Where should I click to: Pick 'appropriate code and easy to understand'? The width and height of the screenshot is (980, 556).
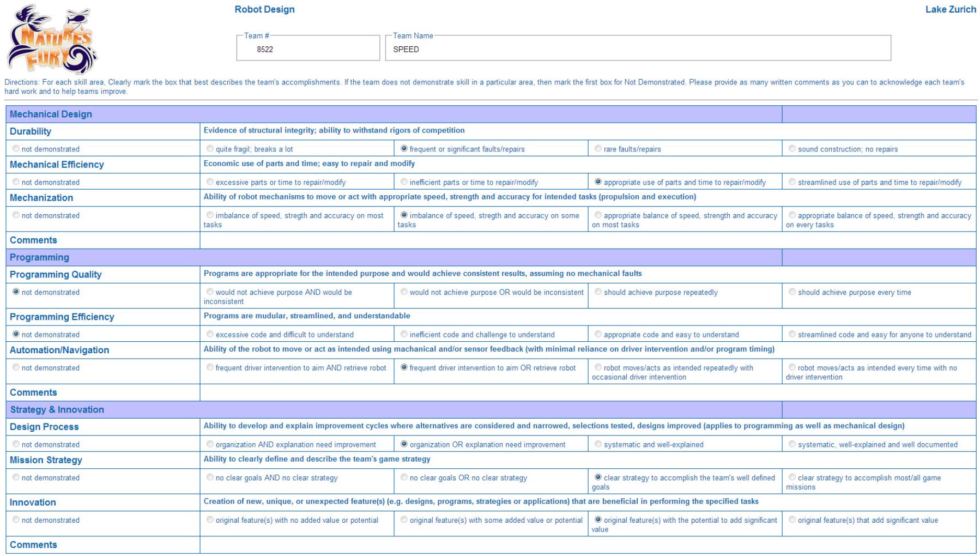pyautogui.click(x=598, y=334)
